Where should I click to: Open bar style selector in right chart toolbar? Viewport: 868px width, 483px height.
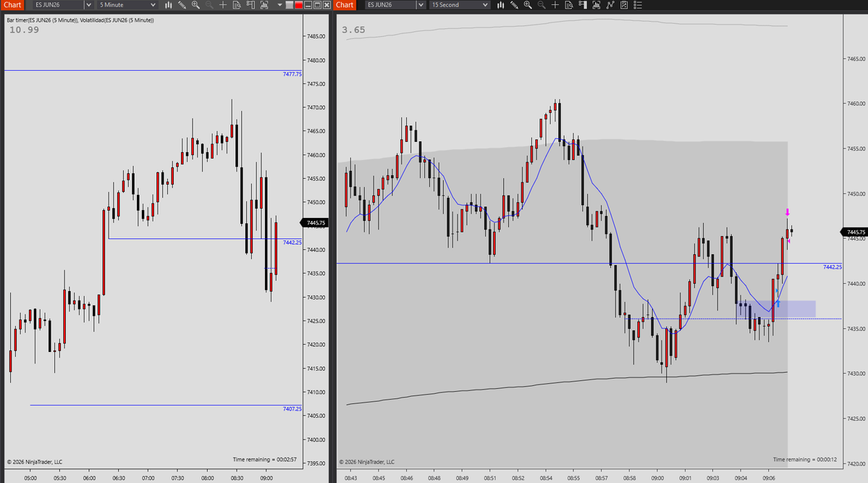[x=500, y=5]
